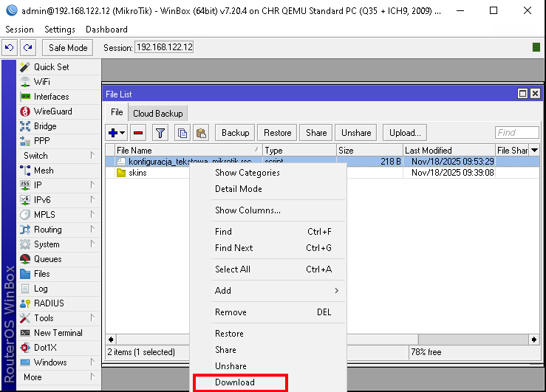Open the Log sidebar entry

pyautogui.click(x=58, y=289)
